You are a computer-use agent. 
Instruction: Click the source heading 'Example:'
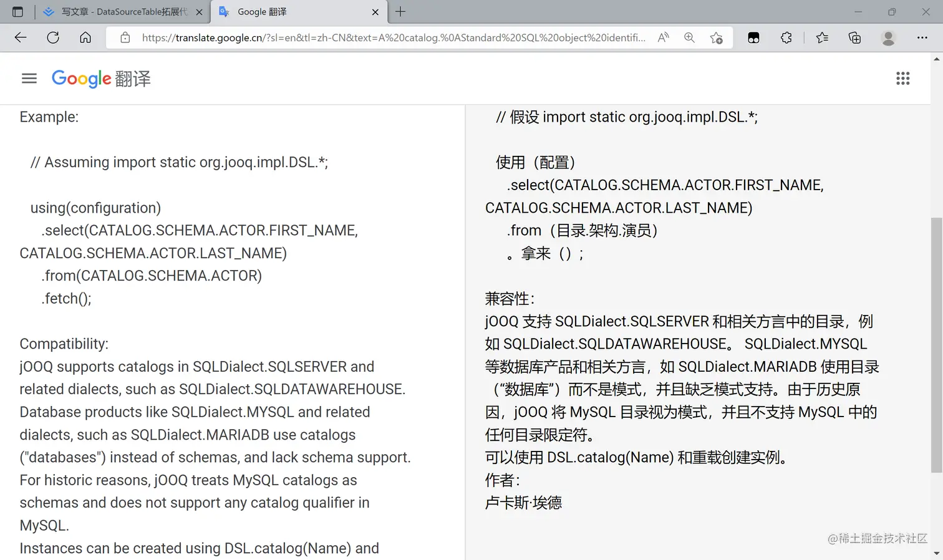click(49, 117)
